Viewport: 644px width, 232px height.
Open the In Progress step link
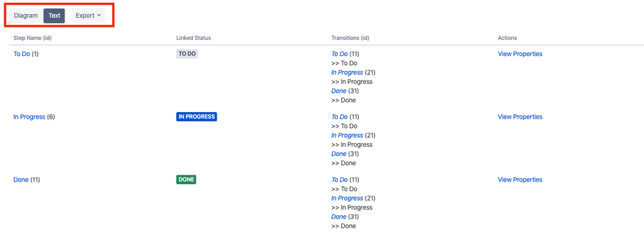pos(29,117)
